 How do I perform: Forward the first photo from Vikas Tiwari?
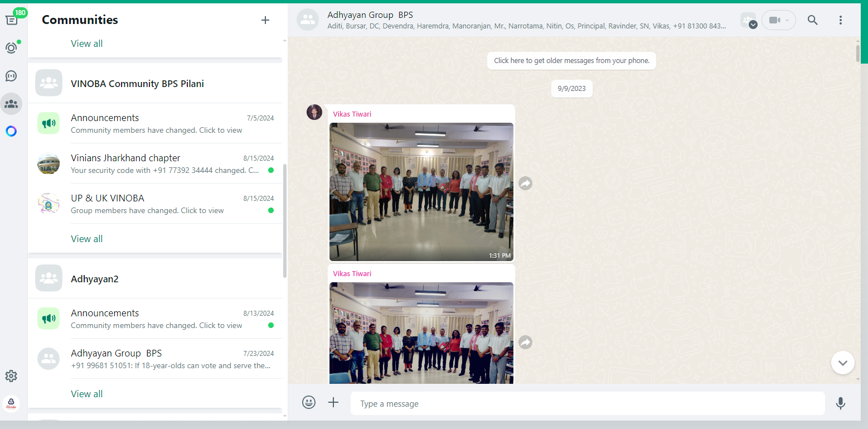click(x=525, y=183)
